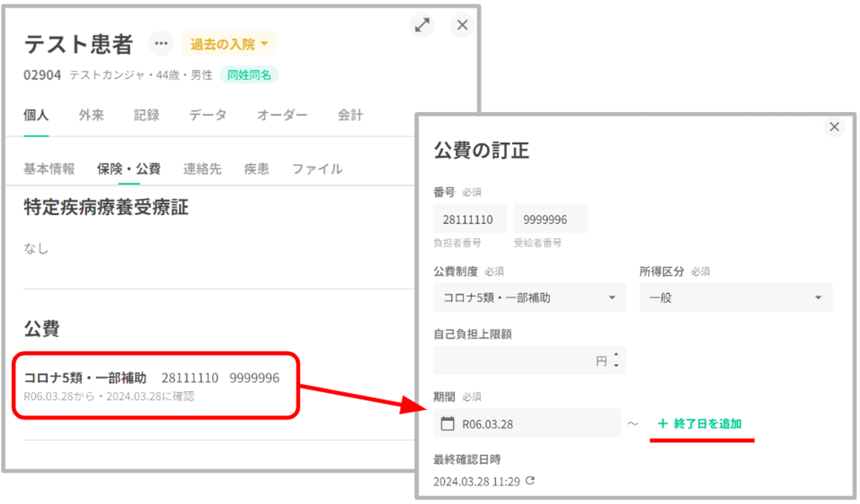This screenshot has height=504, width=860.
Task: Close the 公費の訂正 dialog
Action: click(x=834, y=127)
